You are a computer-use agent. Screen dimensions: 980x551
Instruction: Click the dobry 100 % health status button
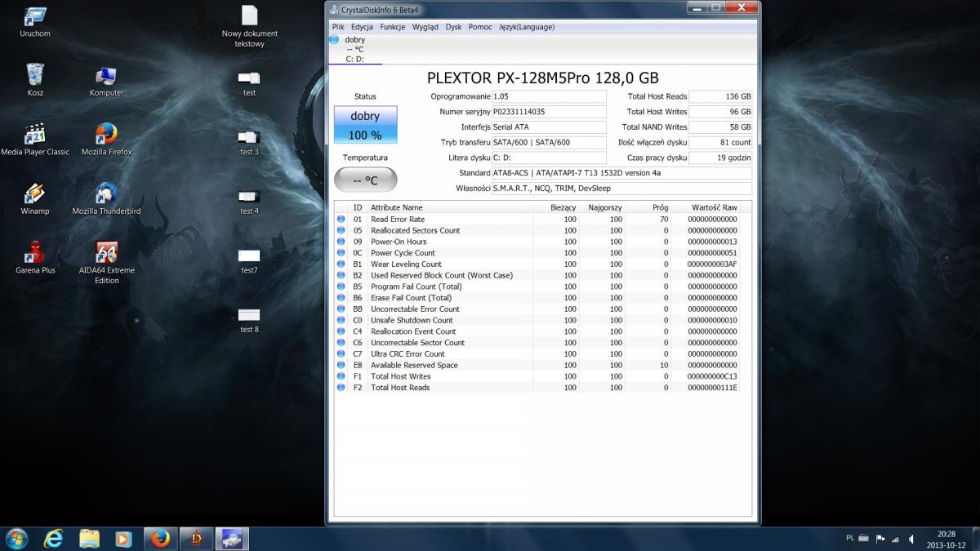click(x=365, y=125)
